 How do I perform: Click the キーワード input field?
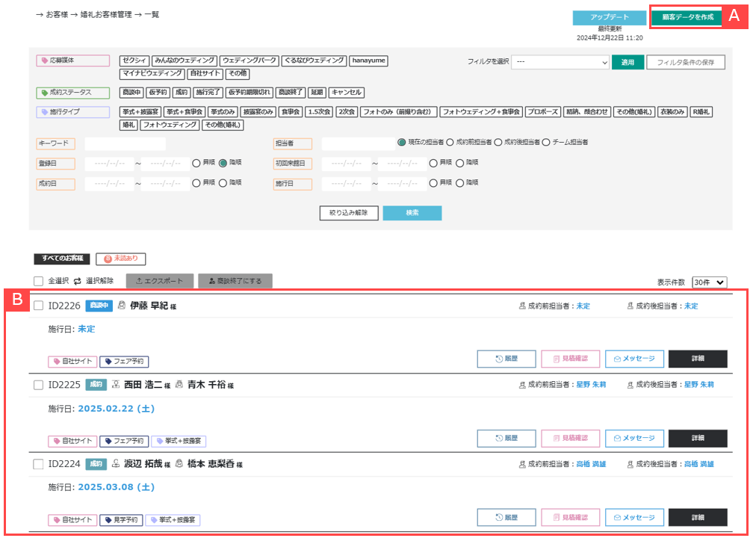point(126,143)
